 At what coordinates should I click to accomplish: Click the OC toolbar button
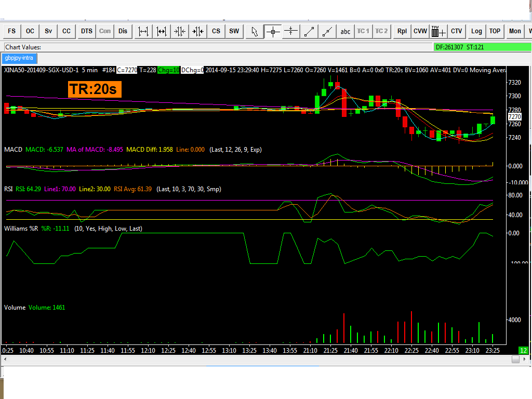30,31
